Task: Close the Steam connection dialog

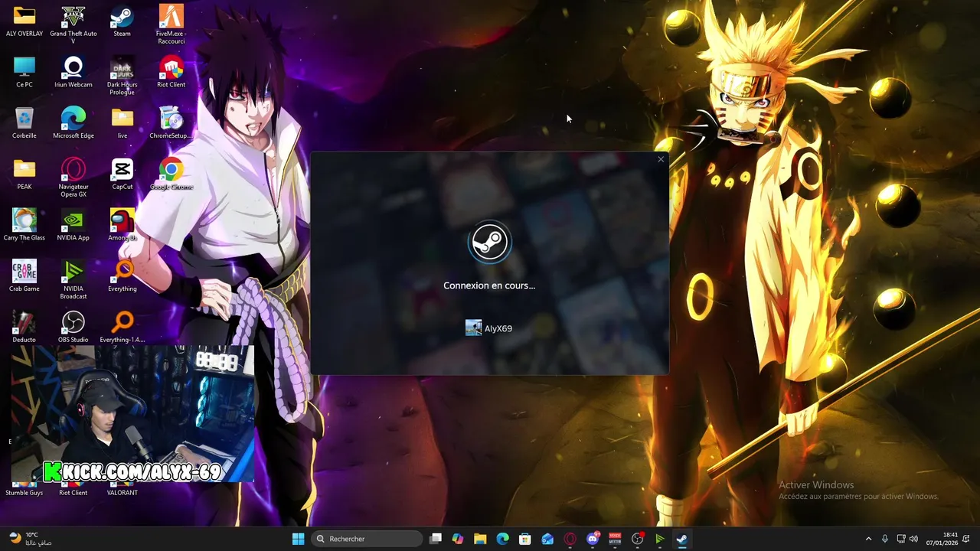Action: click(661, 159)
